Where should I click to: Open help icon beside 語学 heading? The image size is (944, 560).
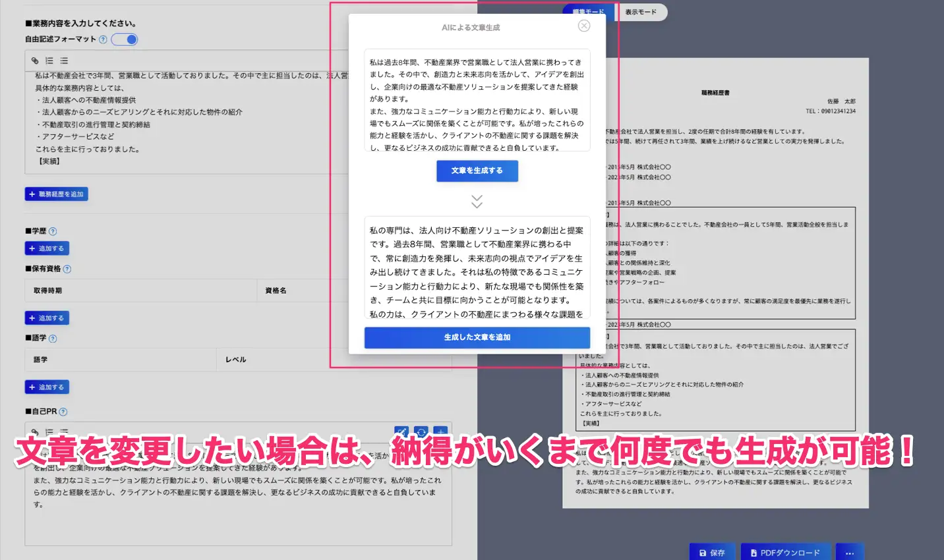tap(53, 339)
